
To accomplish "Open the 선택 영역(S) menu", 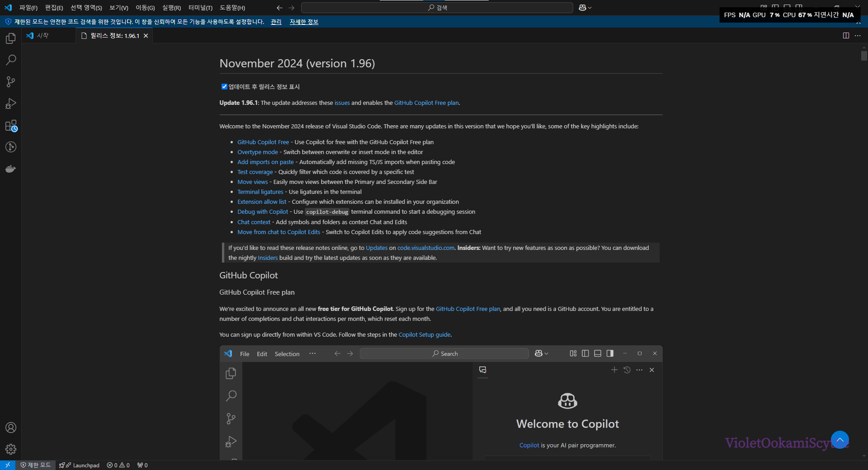I will click(86, 8).
